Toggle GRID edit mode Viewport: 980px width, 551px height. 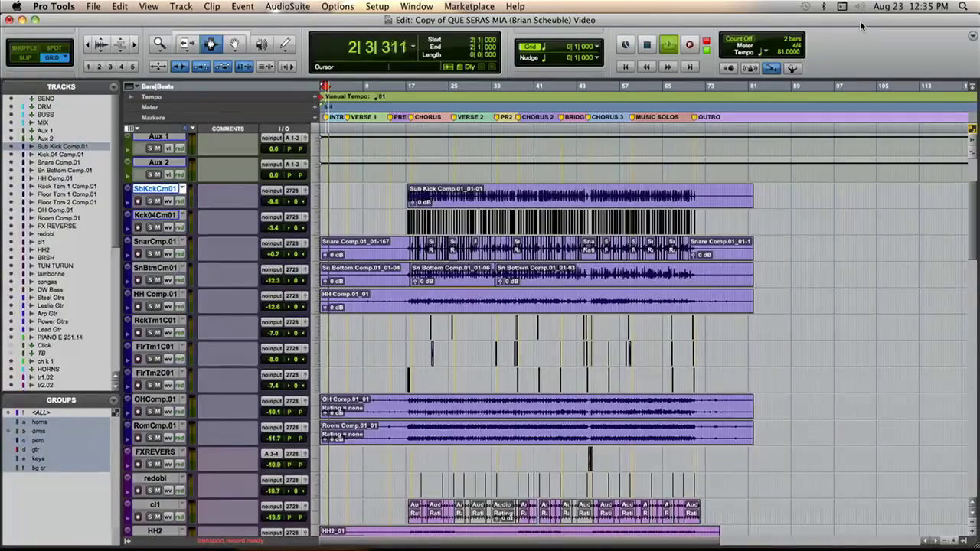click(x=54, y=57)
